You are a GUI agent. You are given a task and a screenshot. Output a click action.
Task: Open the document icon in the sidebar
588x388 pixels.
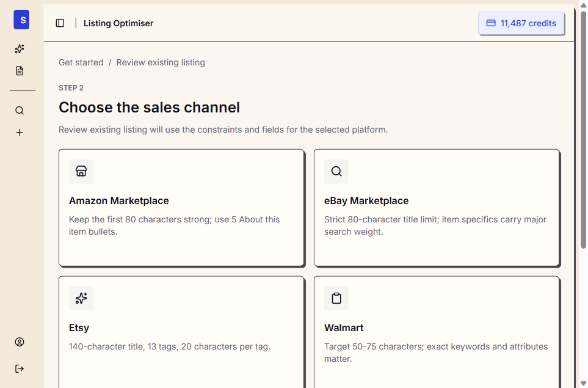pyautogui.click(x=20, y=71)
